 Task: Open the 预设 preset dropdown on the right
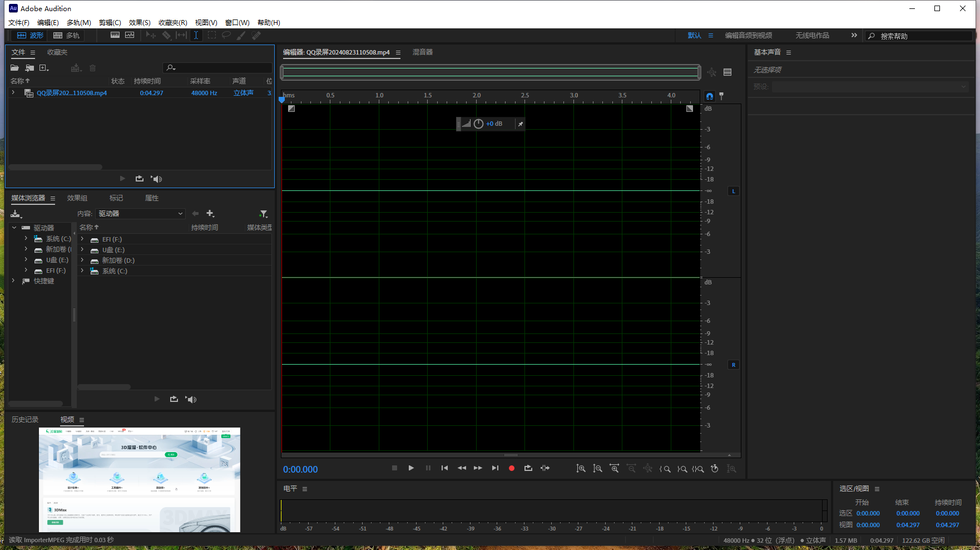pyautogui.click(x=869, y=86)
